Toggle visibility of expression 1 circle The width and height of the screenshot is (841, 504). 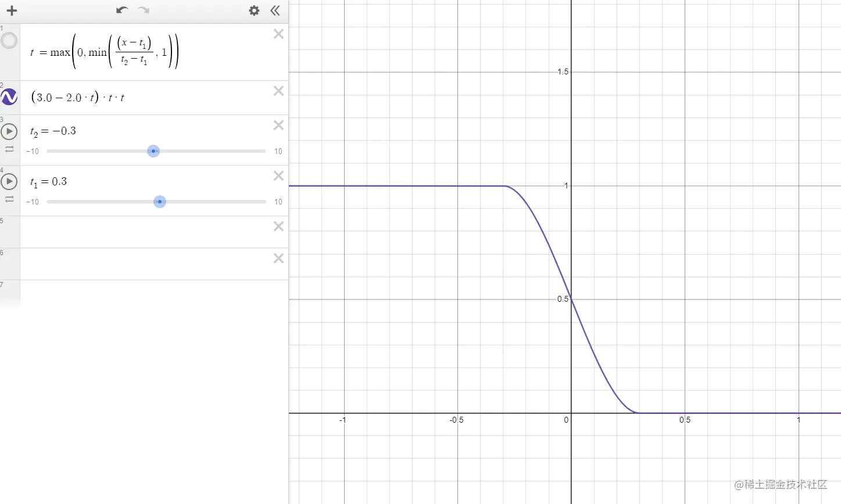coord(9,41)
